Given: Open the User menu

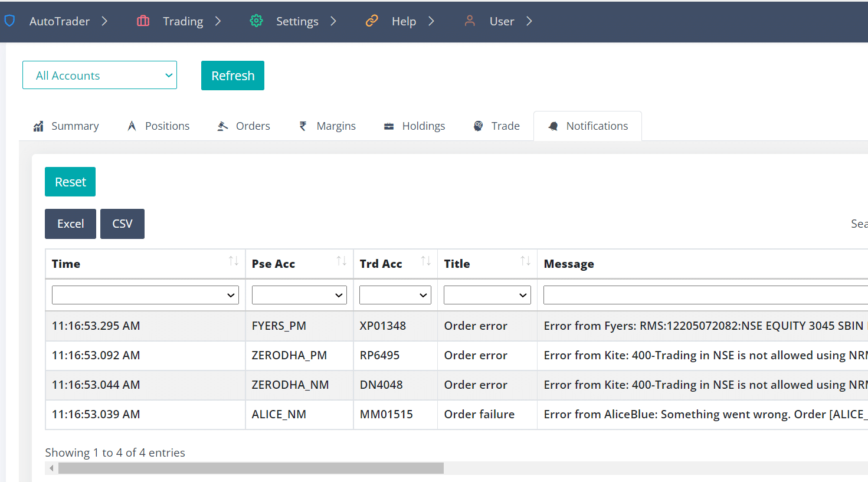Looking at the screenshot, I should (502, 21).
